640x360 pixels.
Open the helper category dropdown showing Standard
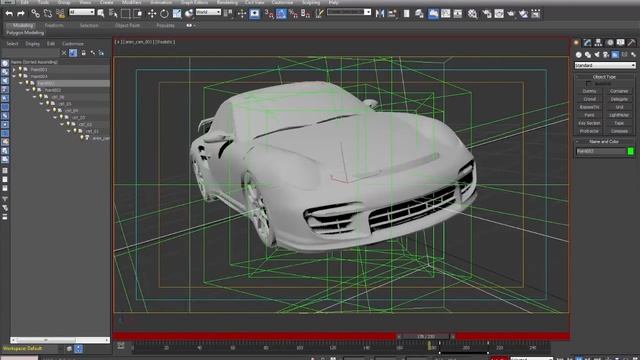[605, 65]
